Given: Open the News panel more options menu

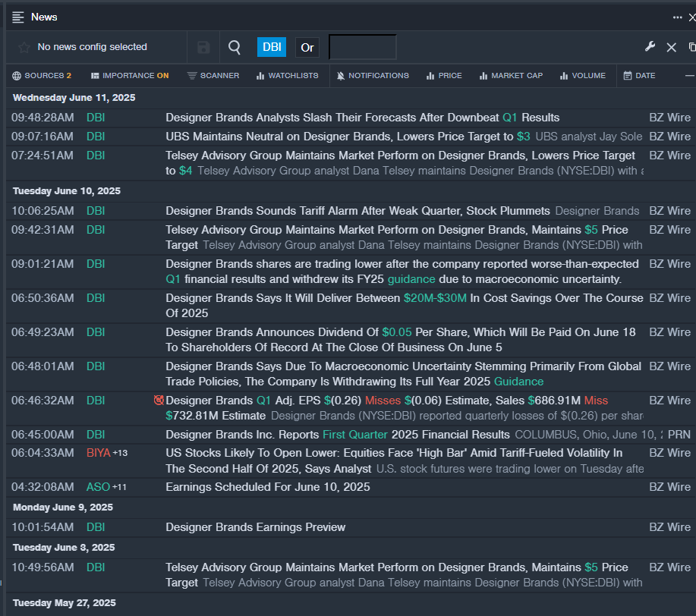Looking at the screenshot, I should [x=677, y=17].
